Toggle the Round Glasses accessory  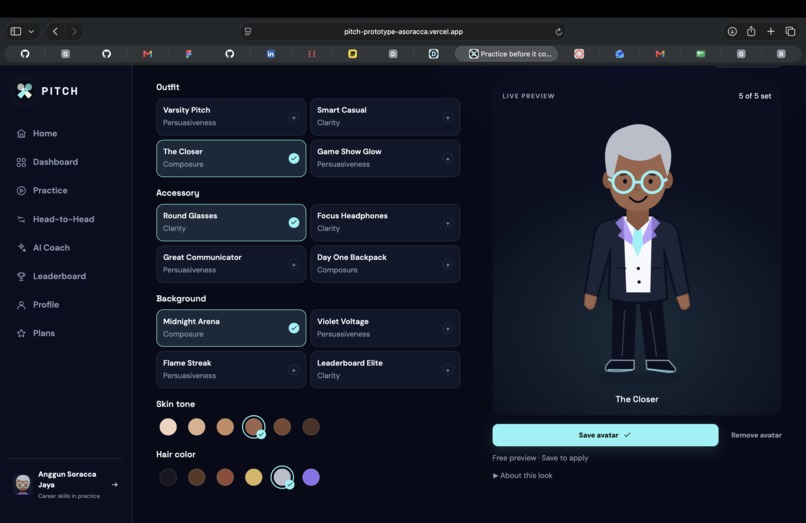click(231, 223)
